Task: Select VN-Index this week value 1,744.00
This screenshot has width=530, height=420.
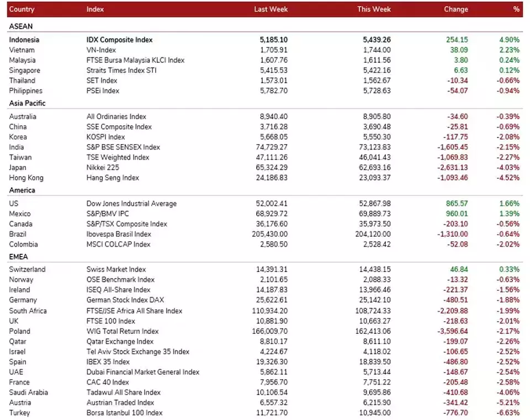Action: pyautogui.click(x=377, y=50)
